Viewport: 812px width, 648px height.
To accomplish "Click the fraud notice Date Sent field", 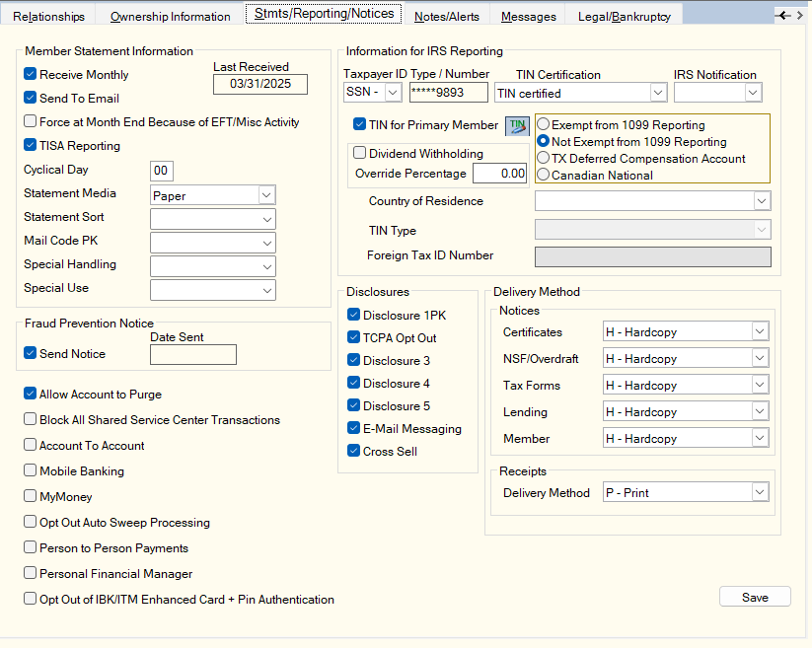I will coord(193,354).
